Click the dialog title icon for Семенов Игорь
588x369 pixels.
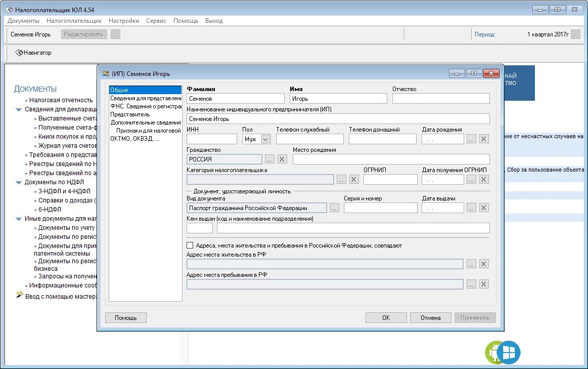click(x=106, y=73)
